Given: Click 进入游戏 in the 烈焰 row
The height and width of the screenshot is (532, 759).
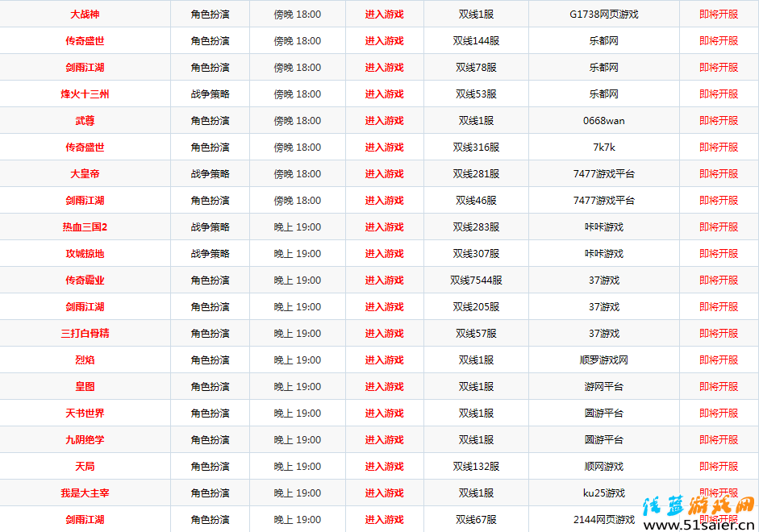Looking at the screenshot, I should 385,360.
